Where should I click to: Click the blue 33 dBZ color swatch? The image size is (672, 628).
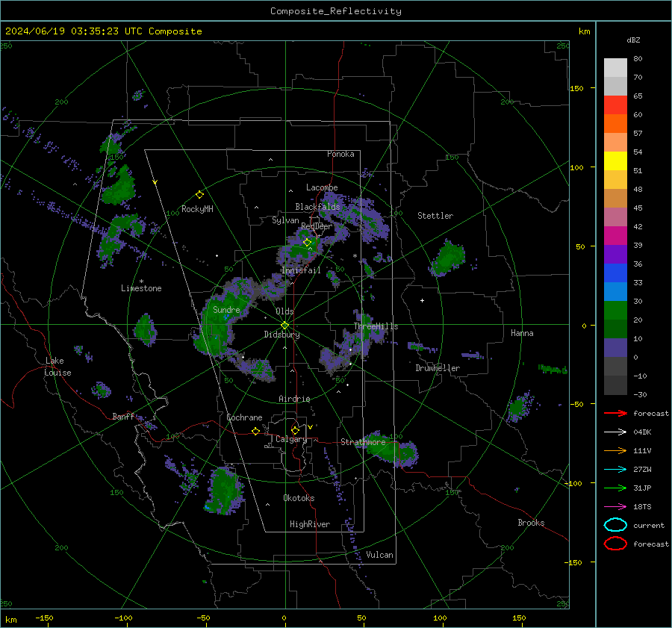click(x=615, y=273)
